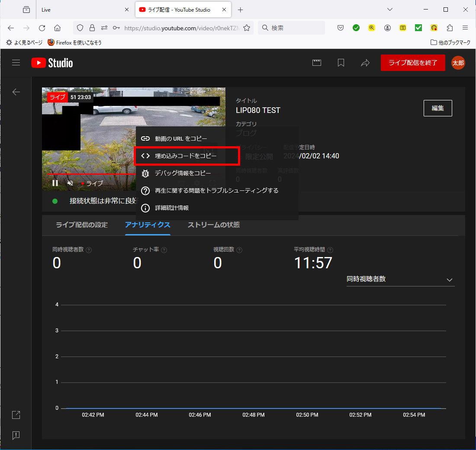Open the Firefox View icon
Viewport: 476px width, 450px height.
pos(26,10)
